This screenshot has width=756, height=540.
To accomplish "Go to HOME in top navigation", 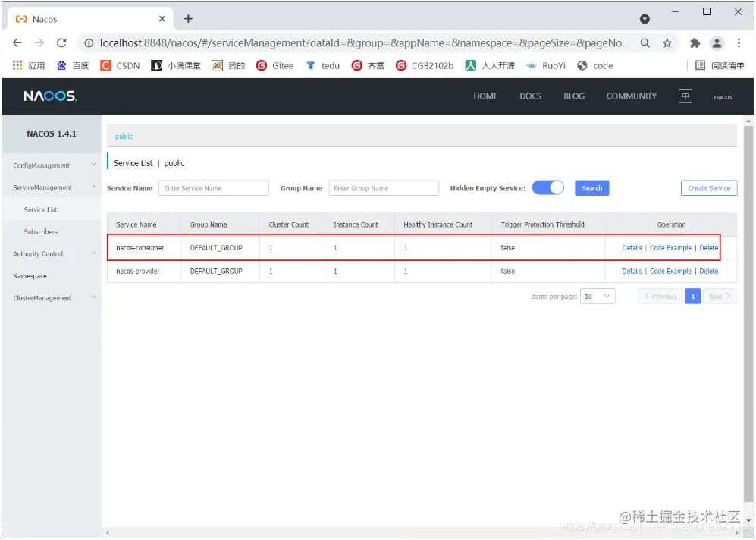I will 485,96.
